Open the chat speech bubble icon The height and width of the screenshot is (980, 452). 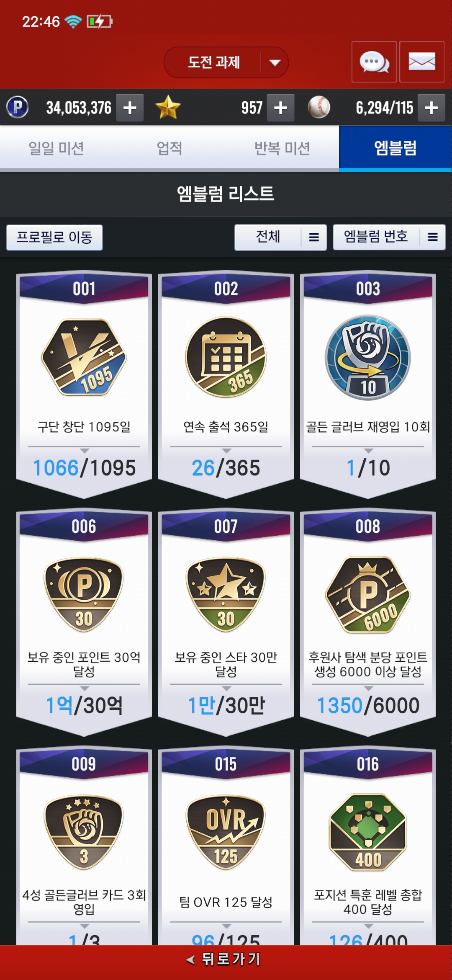374,62
